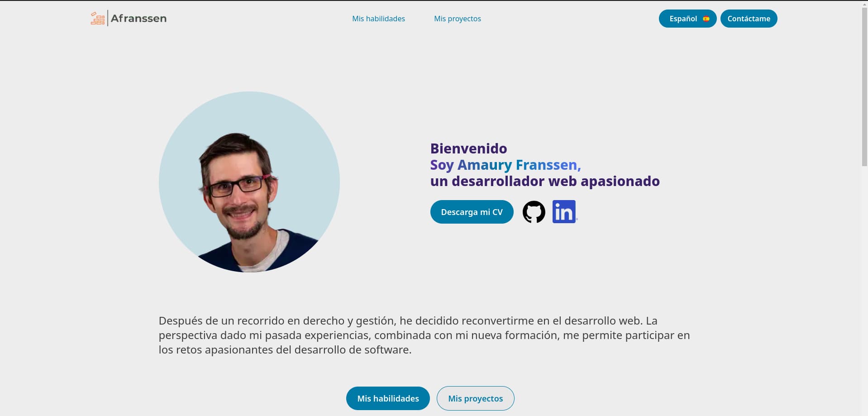Viewport: 868px width, 416px height.
Task: Click the vertical scrollbar thumb
Action: (x=864, y=86)
